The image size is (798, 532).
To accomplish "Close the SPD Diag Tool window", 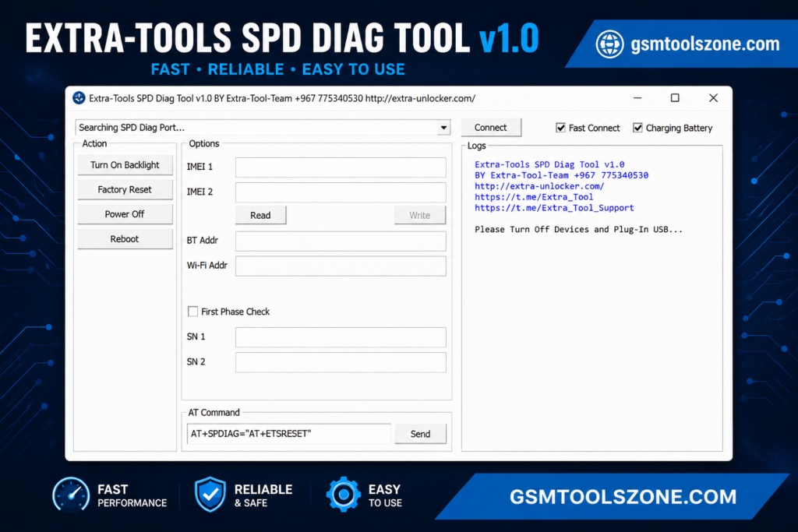I will point(714,97).
